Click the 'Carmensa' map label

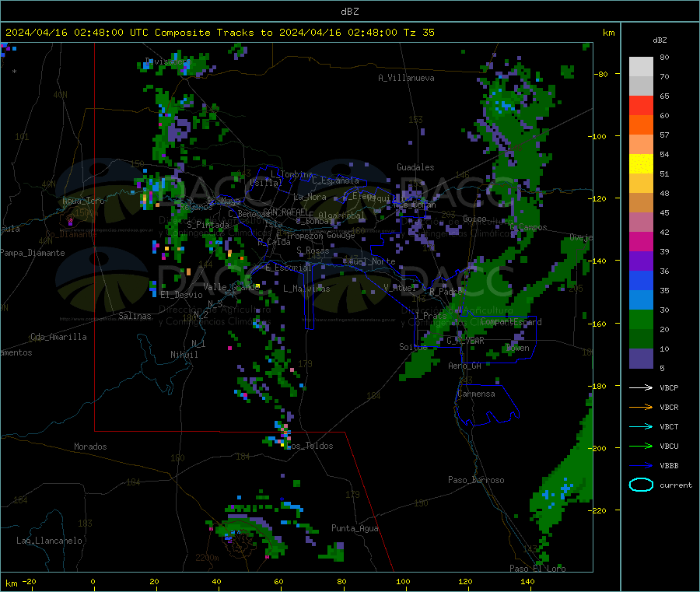coord(476,394)
